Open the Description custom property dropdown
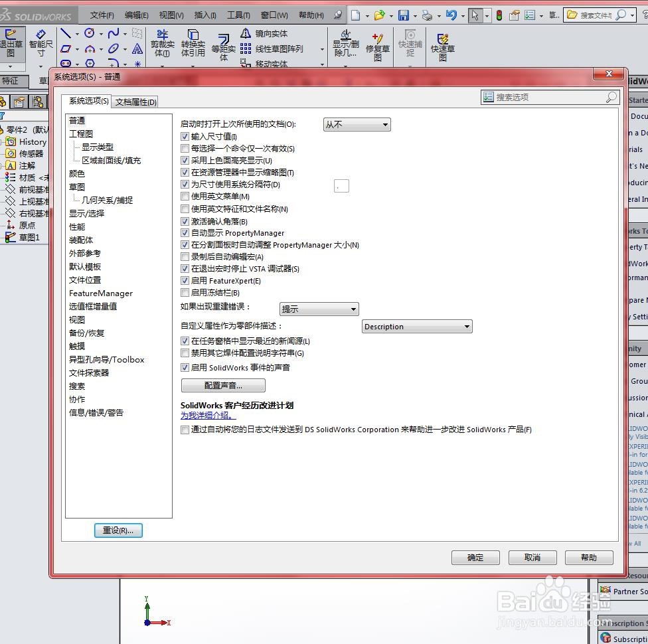This screenshot has height=644, width=648. tap(417, 327)
